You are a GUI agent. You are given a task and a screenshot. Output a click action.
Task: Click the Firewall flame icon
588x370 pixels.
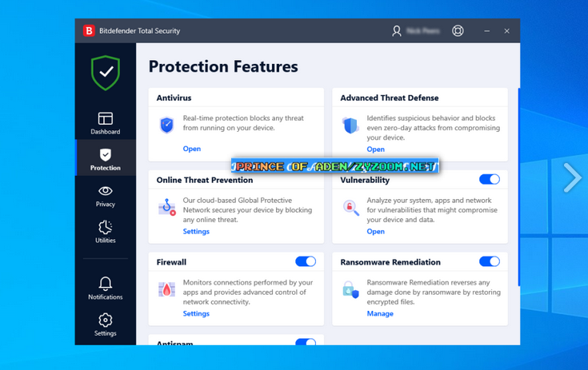tap(166, 289)
